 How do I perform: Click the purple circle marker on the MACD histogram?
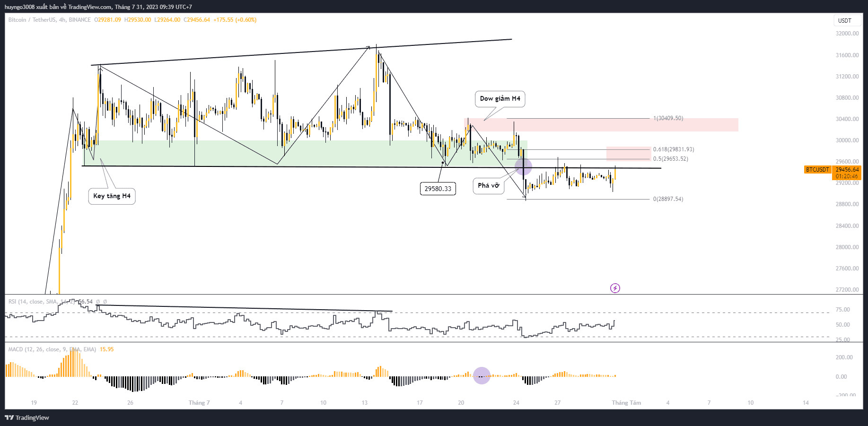click(x=482, y=376)
